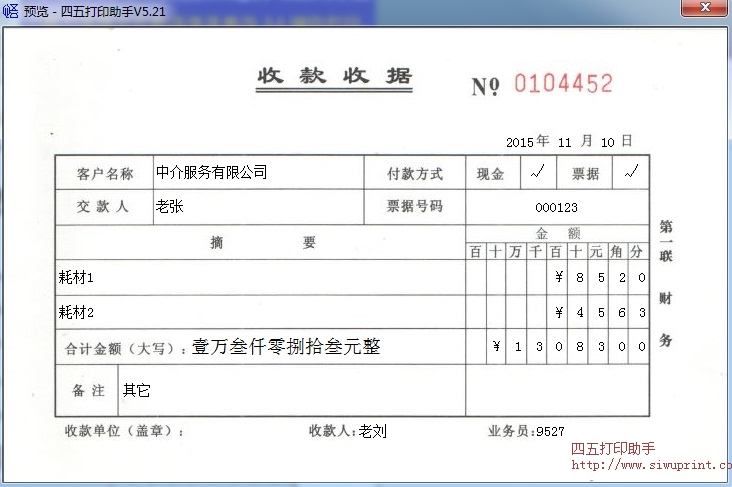Screen dimensions: 732x487
Task: Click the 耗材1 summary row
Action: point(260,277)
